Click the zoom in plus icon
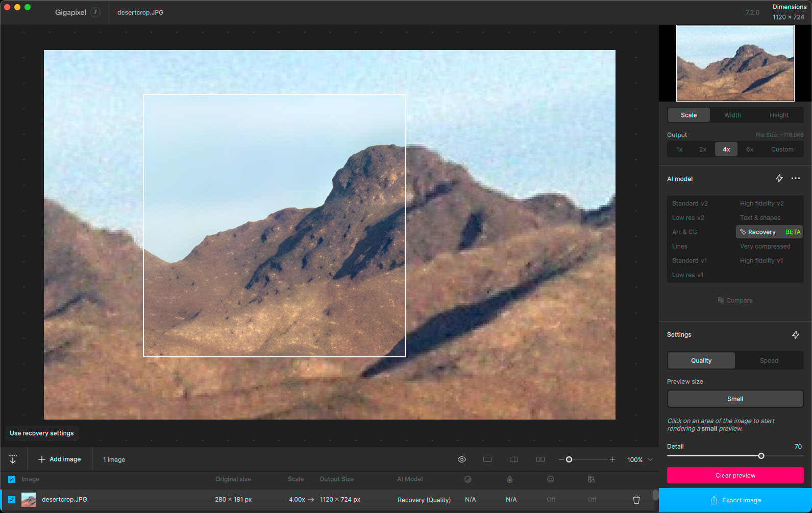812x513 pixels. tap(612, 459)
